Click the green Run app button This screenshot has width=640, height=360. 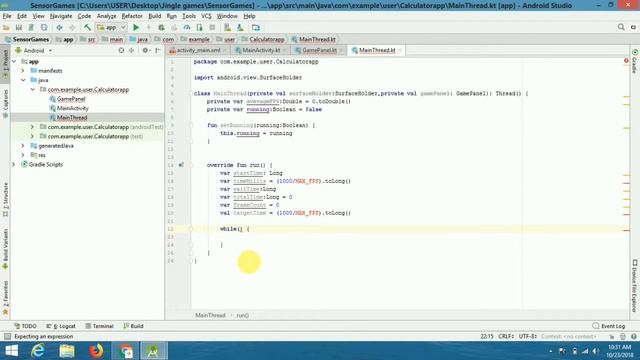136,27
